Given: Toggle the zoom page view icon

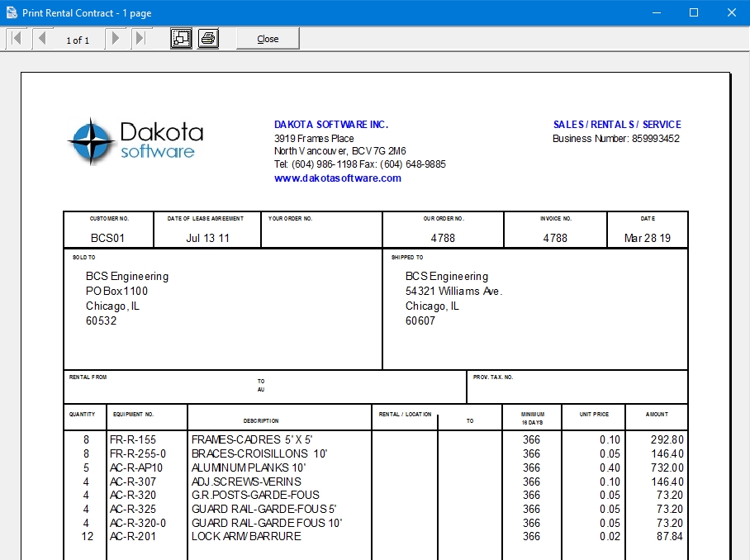Looking at the screenshot, I should point(181,38).
